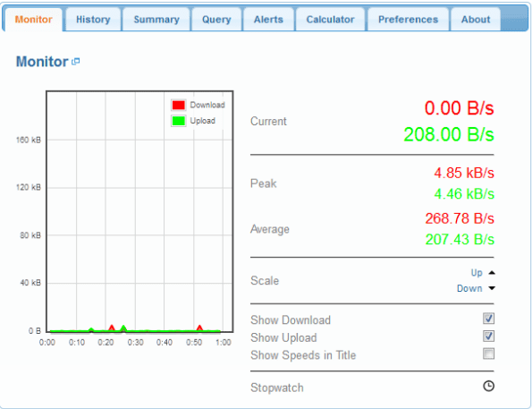Screen dimensions: 532x409
Task: Click the Scale Up arrow icon
Action: coord(492,273)
